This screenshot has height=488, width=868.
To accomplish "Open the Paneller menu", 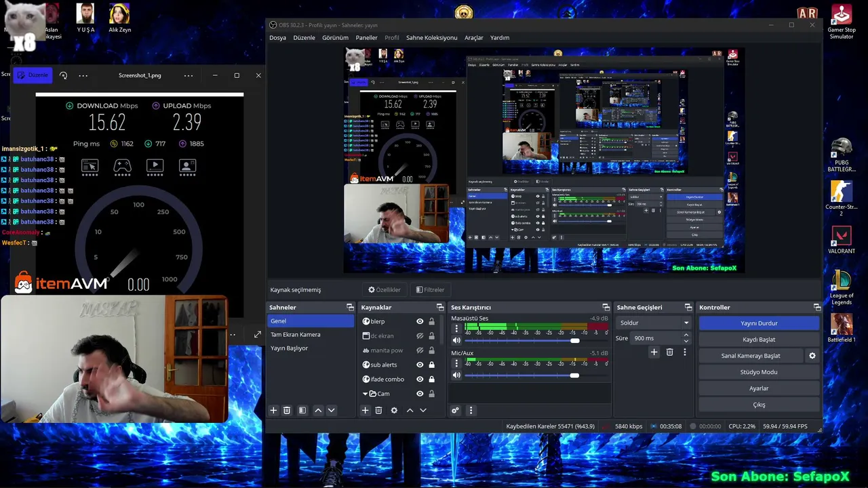I will pyautogui.click(x=366, y=38).
